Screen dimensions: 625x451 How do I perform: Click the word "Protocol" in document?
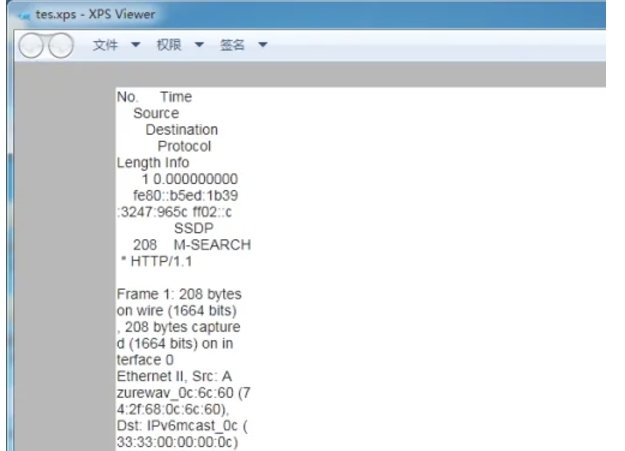pos(184,146)
